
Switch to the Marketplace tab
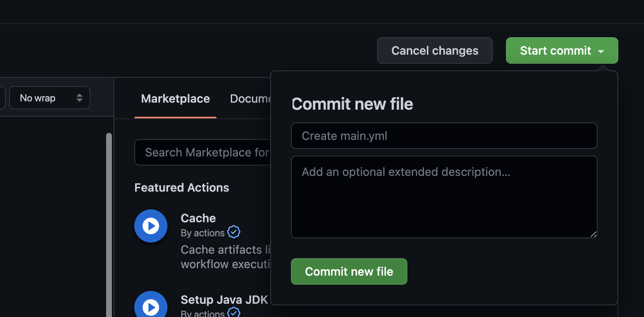point(175,99)
